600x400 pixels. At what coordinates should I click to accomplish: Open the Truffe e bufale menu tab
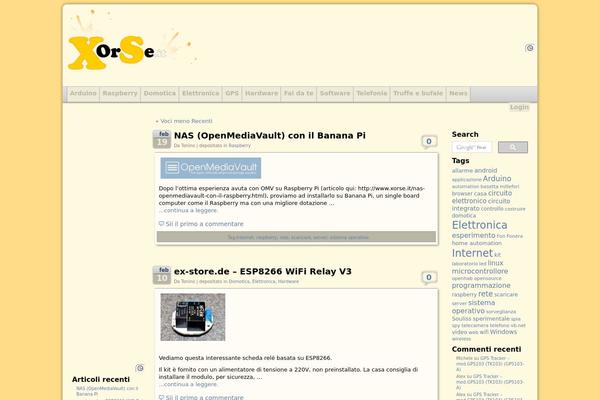pos(418,93)
